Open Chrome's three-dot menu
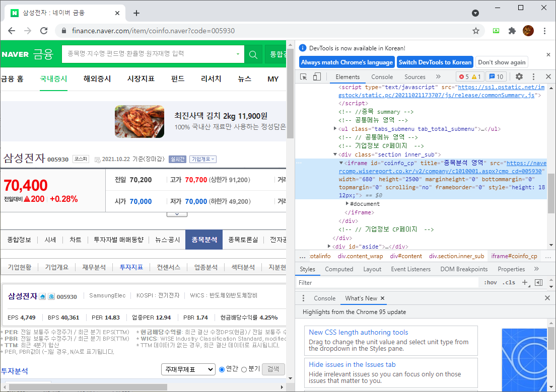This screenshot has height=392, width=556. pyautogui.click(x=544, y=31)
